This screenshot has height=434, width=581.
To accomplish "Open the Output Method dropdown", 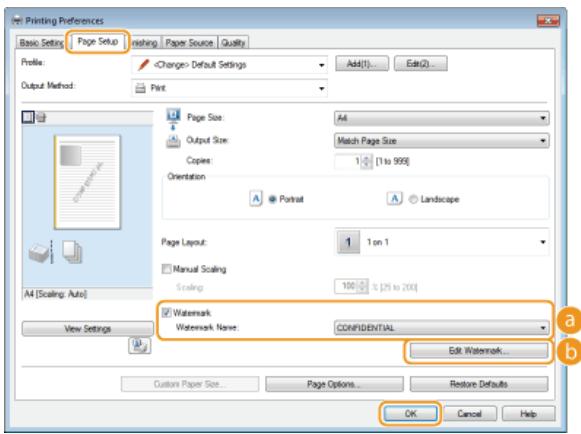I will 229,88.
